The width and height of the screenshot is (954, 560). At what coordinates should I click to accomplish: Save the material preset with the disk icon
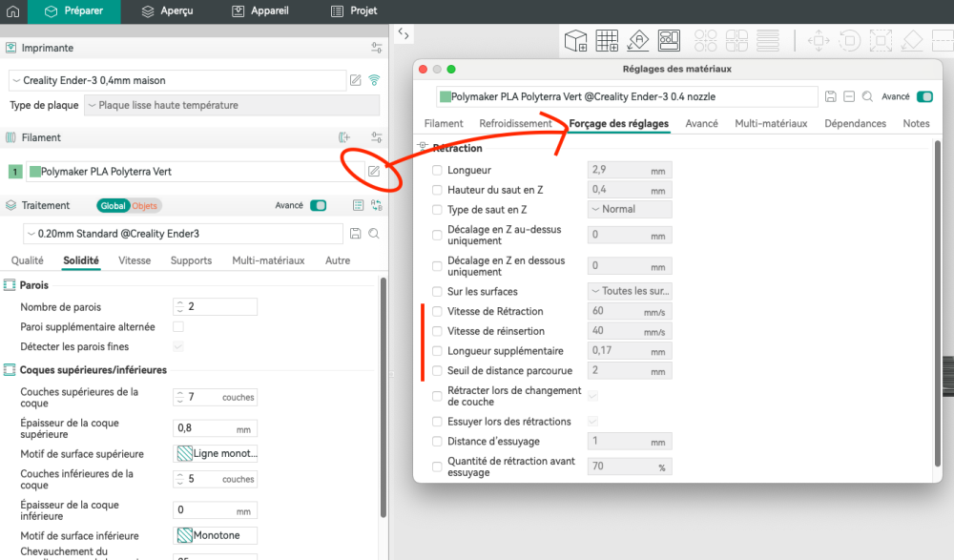click(831, 96)
